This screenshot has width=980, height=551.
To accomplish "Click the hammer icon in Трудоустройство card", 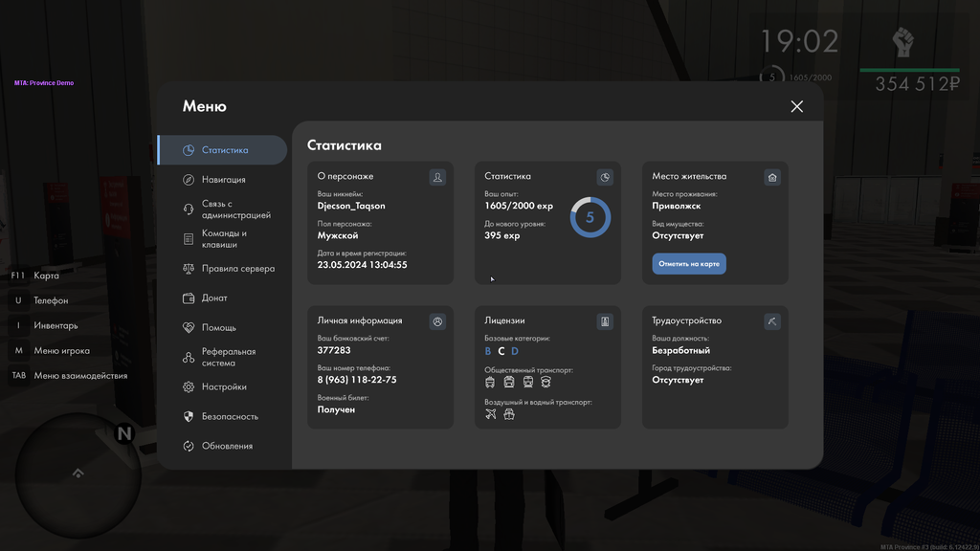I will pos(772,321).
